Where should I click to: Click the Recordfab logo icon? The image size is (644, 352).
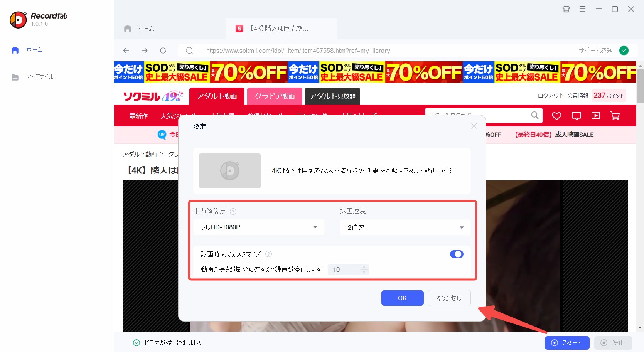click(18, 20)
